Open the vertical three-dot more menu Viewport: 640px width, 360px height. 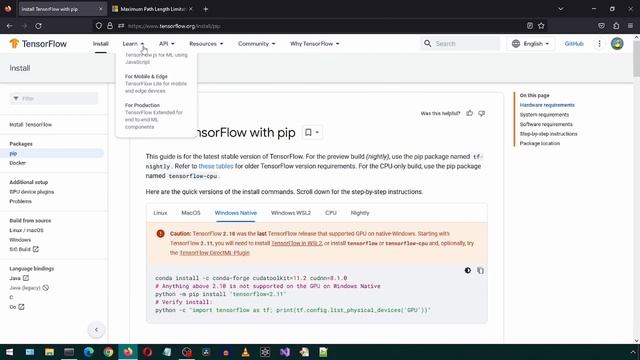click(599, 43)
